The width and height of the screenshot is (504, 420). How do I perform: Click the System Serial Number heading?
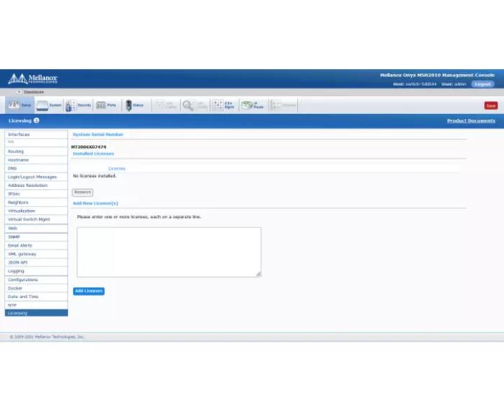(x=98, y=134)
